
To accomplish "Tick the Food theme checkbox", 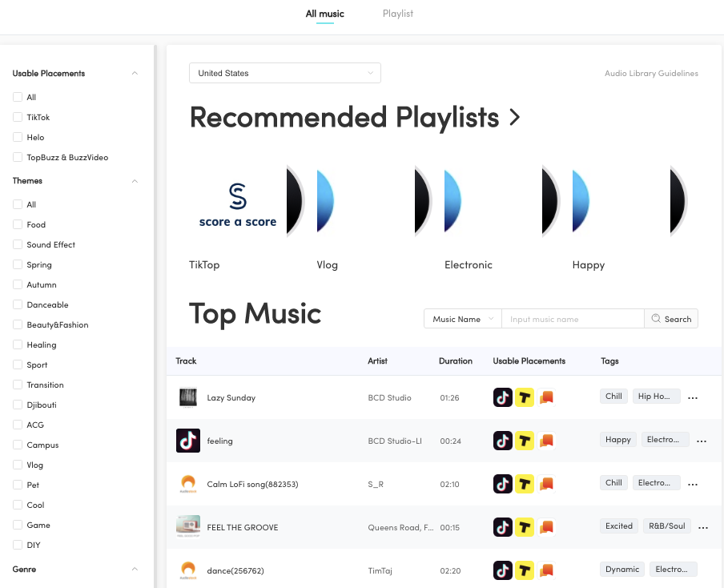I will coord(18,224).
